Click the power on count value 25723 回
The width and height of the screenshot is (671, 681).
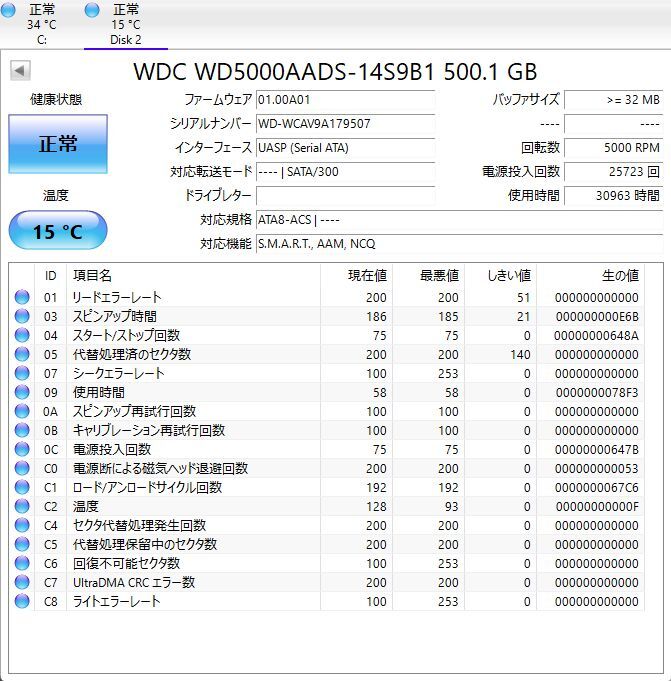614,172
